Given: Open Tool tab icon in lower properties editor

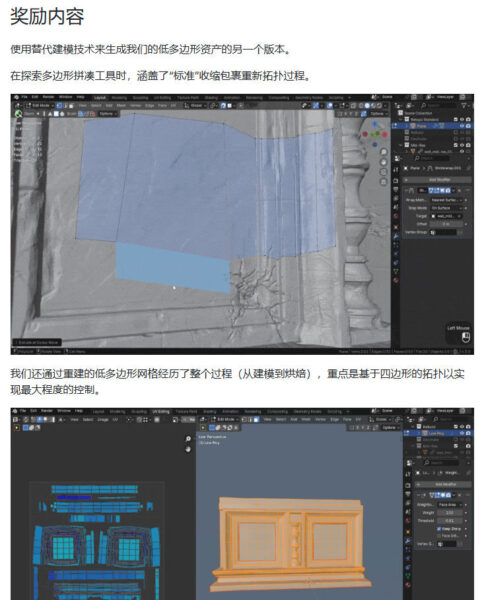Looking at the screenshot, I should (408, 474).
